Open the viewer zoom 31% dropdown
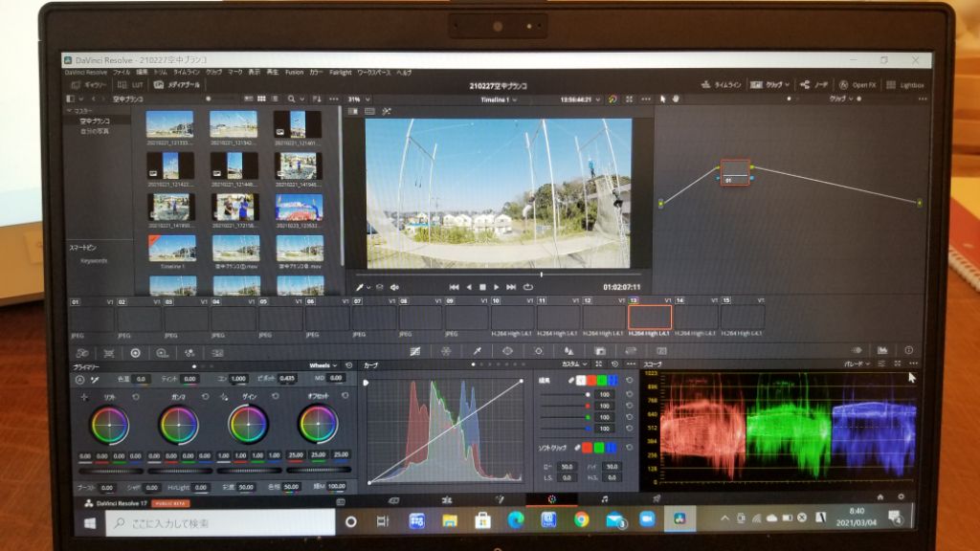 pos(356,99)
